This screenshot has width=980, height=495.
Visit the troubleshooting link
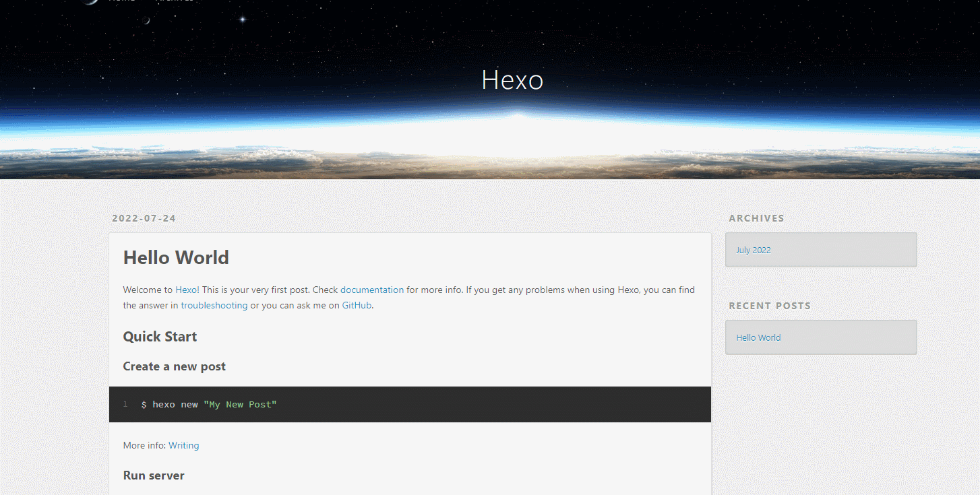[x=214, y=306]
